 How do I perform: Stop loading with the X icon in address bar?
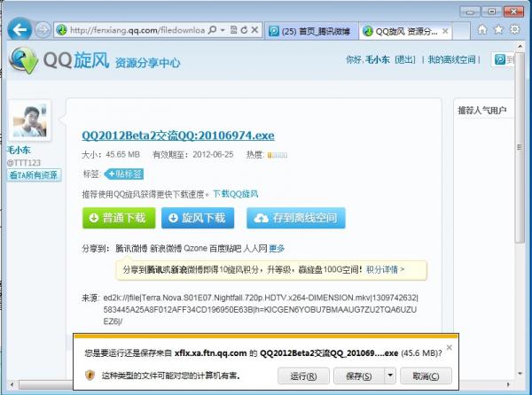[x=254, y=30]
